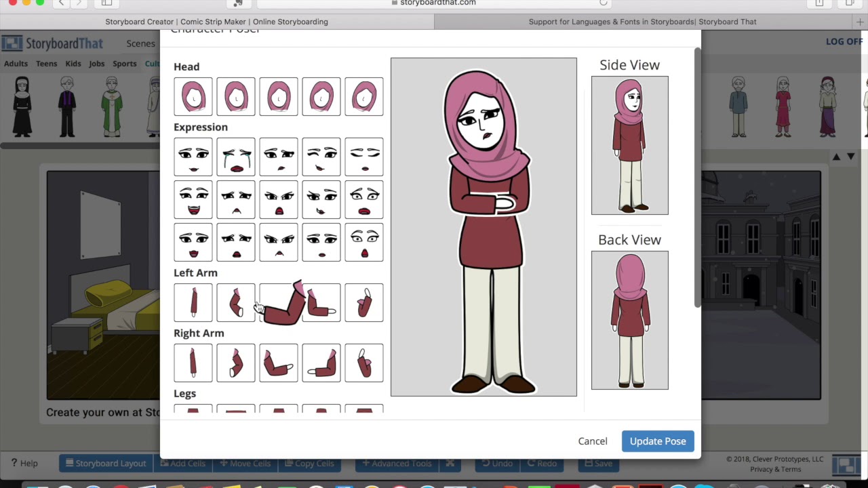
Task: Click the Undo button in bottom toolbar
Action: click(498, 464)
